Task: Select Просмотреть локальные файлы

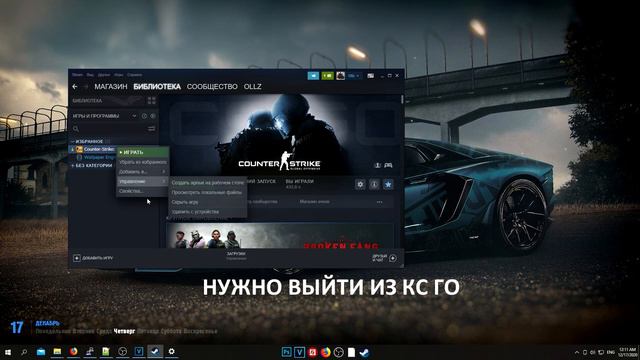Action: pyautogui.click(x=207, y=192)
